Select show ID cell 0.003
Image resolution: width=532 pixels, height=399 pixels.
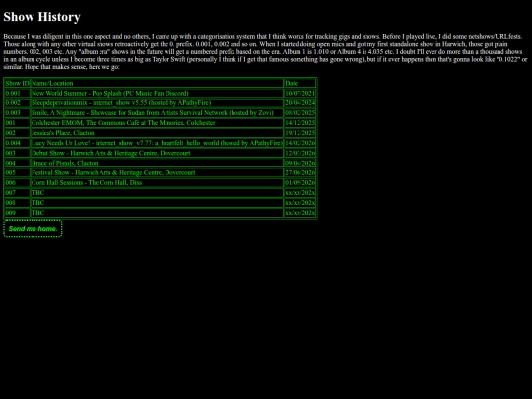(17, 113)
